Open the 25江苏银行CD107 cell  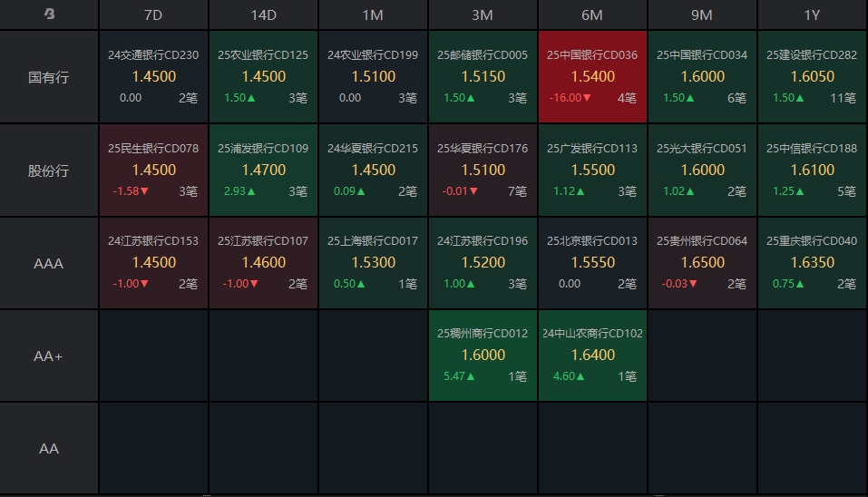point(264,263)
